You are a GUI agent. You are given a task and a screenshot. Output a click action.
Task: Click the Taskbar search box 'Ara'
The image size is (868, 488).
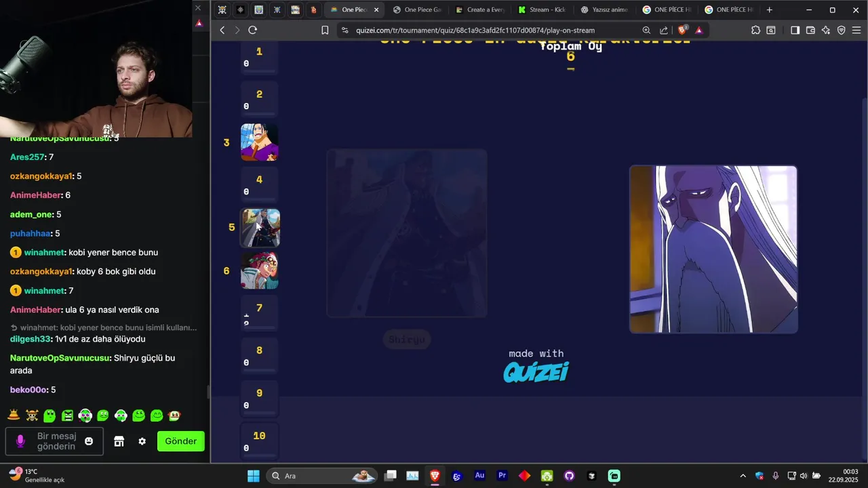coord(323,476)
